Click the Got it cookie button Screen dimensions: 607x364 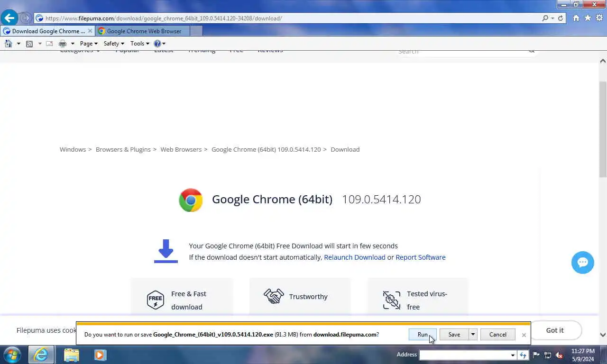tap(555, 330)
